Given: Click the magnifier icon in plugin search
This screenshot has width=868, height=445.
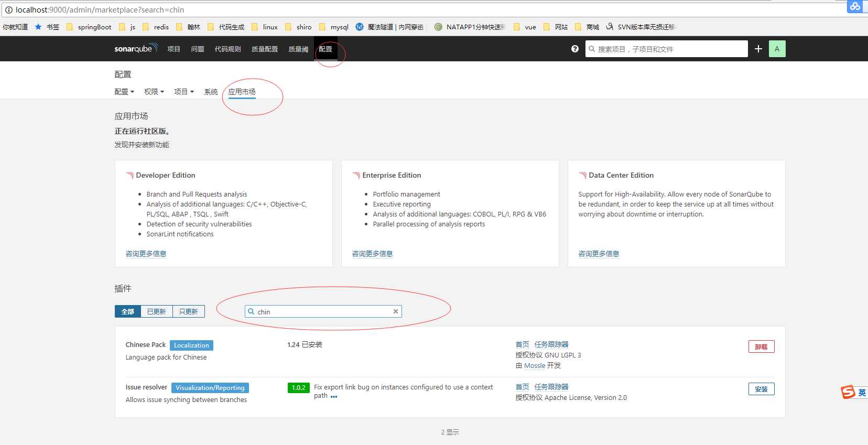Looking at the screenshot, I should point(251,311).
